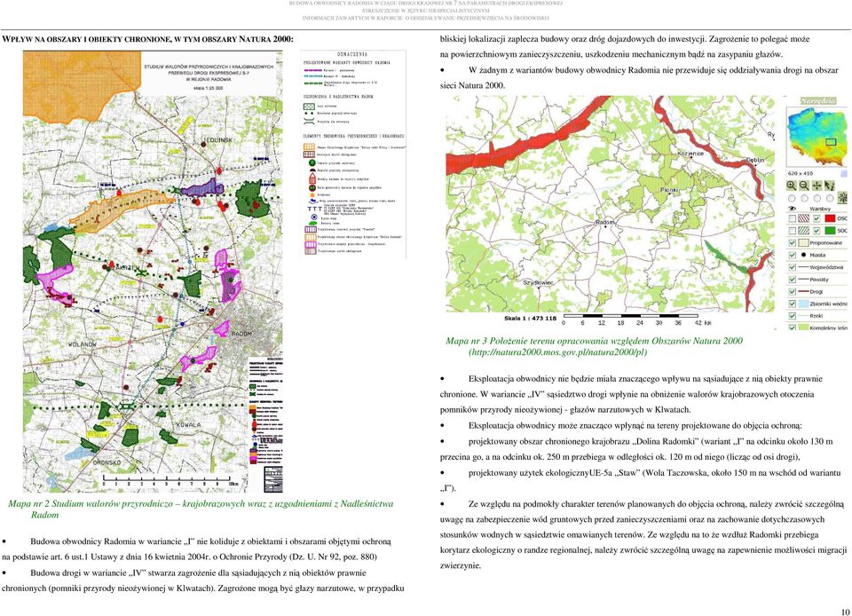The height and width of the screenshot is (616, 852).
Task: Click the RADOM label on the left map
Action: [x=241, y=334]
